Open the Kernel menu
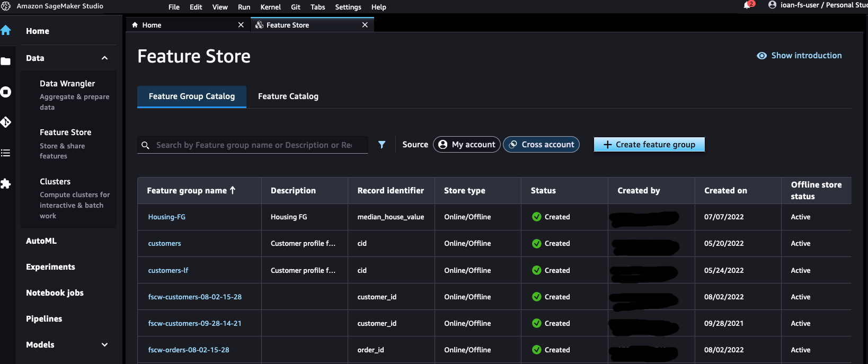 click(x=271, y=7)
